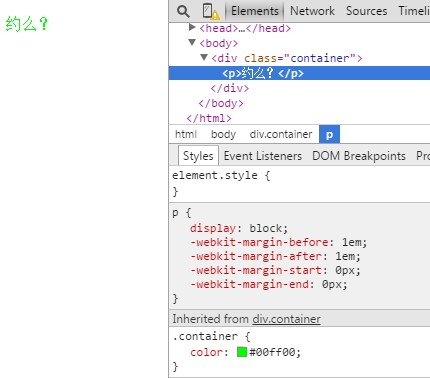This screenshot has width=430, height=378.
Task: Select p in the breadcrumb bar
Action: point(329,134)
